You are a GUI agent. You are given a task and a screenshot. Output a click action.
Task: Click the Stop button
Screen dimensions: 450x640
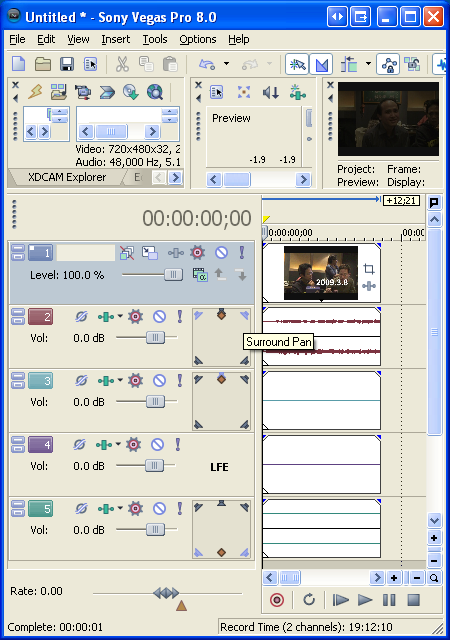pyautogui.click(x=414, y=600)
